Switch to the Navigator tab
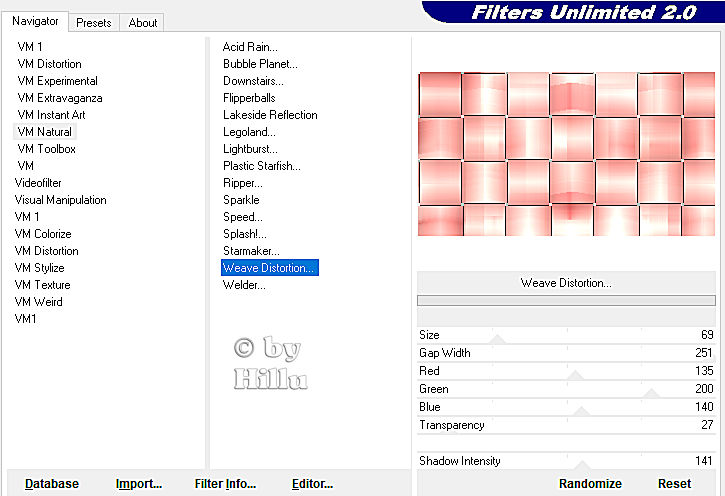This screenshot has height=496, width=725. tap(35, 21)
